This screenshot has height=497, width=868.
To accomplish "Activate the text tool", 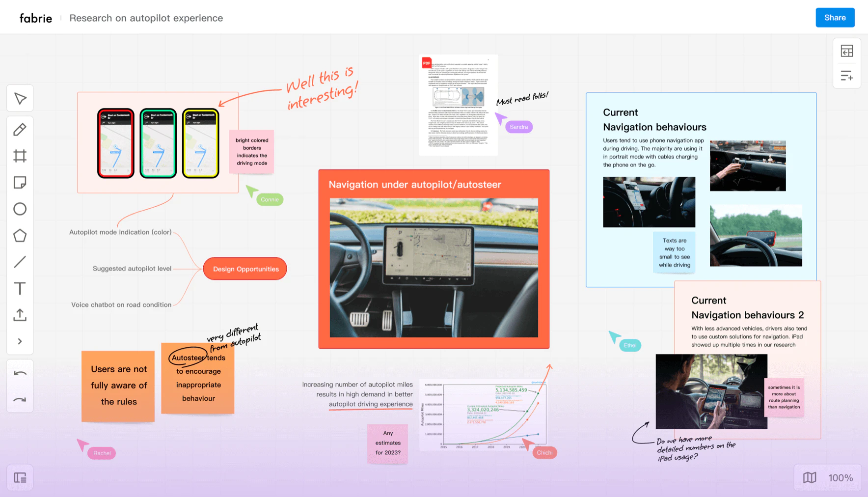I will pyautogui.click(x=20, y=288).
